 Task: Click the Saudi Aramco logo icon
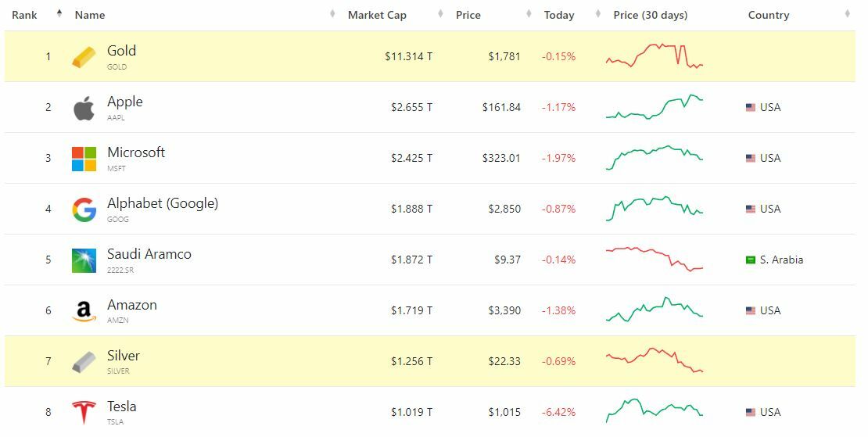click(84, 260)
